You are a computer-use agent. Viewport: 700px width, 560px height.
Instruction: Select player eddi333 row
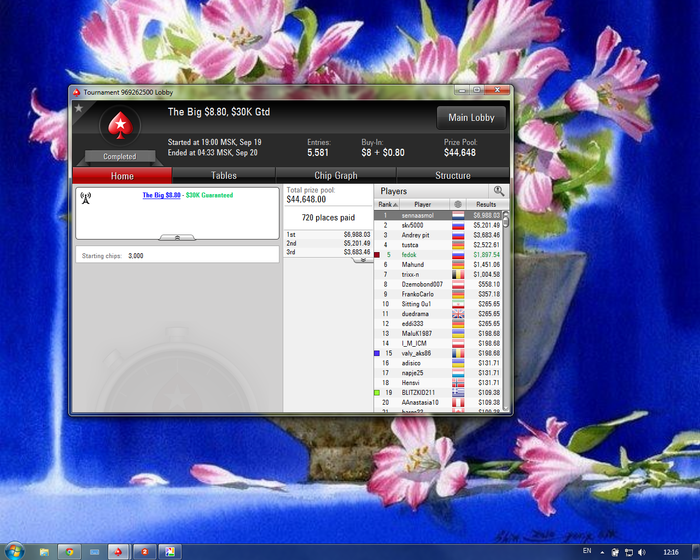point(438,323)
